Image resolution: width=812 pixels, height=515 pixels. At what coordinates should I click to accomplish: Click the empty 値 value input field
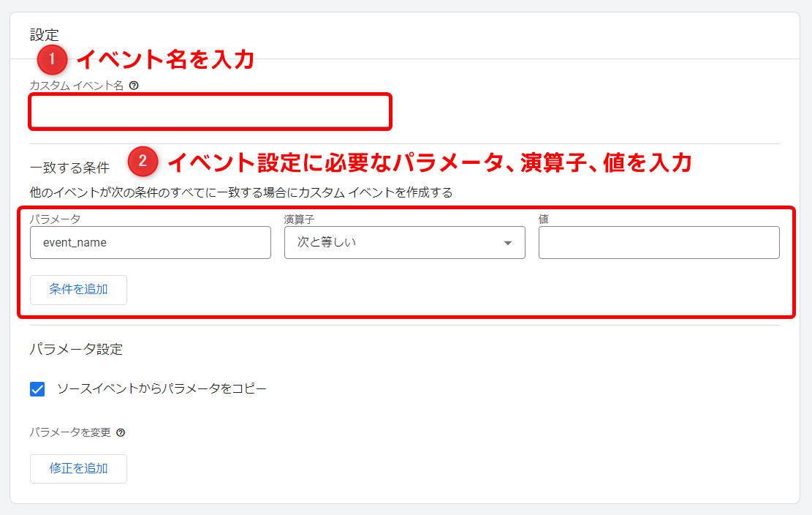click(x=658, y=242)
